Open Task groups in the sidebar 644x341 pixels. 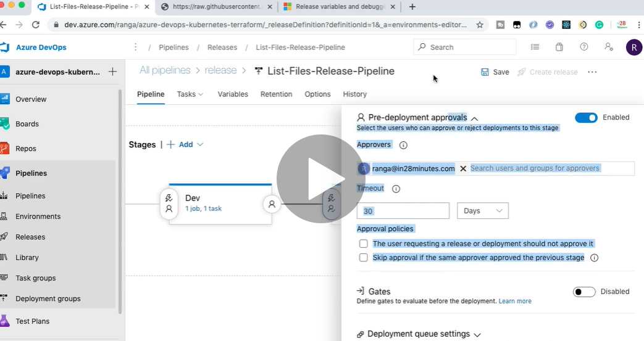coord(35,278)
